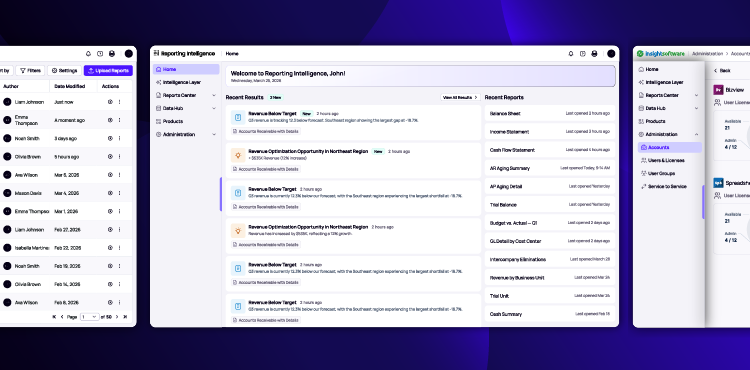Open Revenue by Business Unit report
Viewport: 750px width, 370px height.
tap(550, 277)
